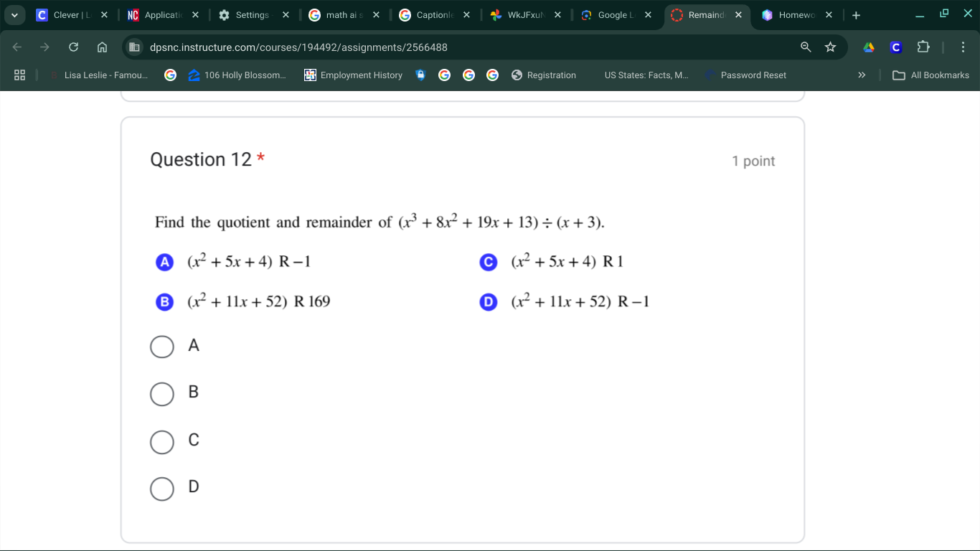Open the Clever extension icon
The height and width of the screenshot is (551, 980).
895,47
